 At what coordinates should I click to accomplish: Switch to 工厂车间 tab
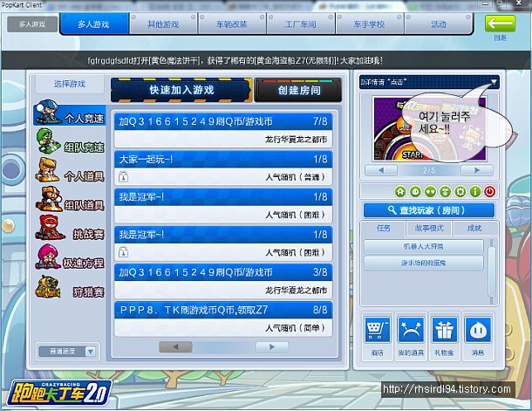pyautogui.click(x=301, y=24)
